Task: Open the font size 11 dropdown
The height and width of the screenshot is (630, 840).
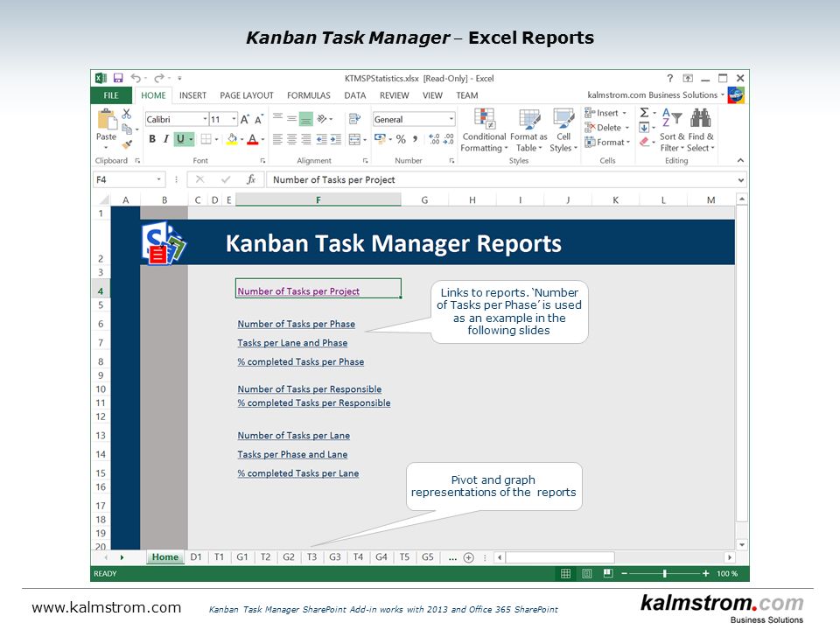Action: [234, 119]
